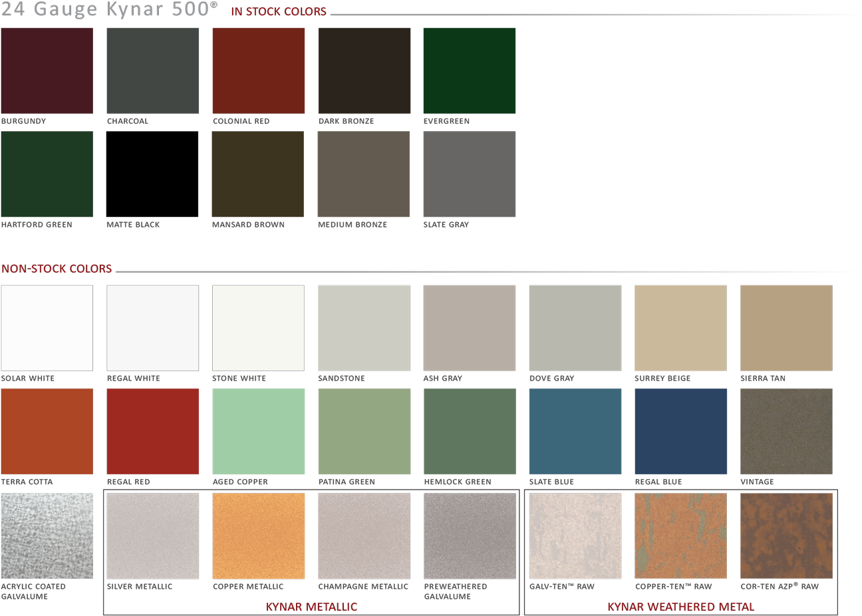Select the Sierra Tan swatch
The width and height of the screenshot is (862, 616).
pos(786,328)
